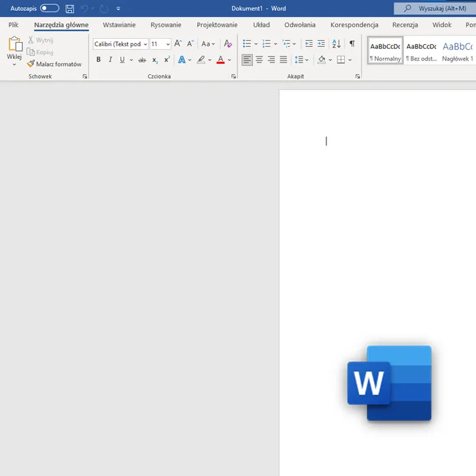The height and width of the screenshot is (476, 476).
Task: Switch to the Recenzja tab
Action: point(405,25)
